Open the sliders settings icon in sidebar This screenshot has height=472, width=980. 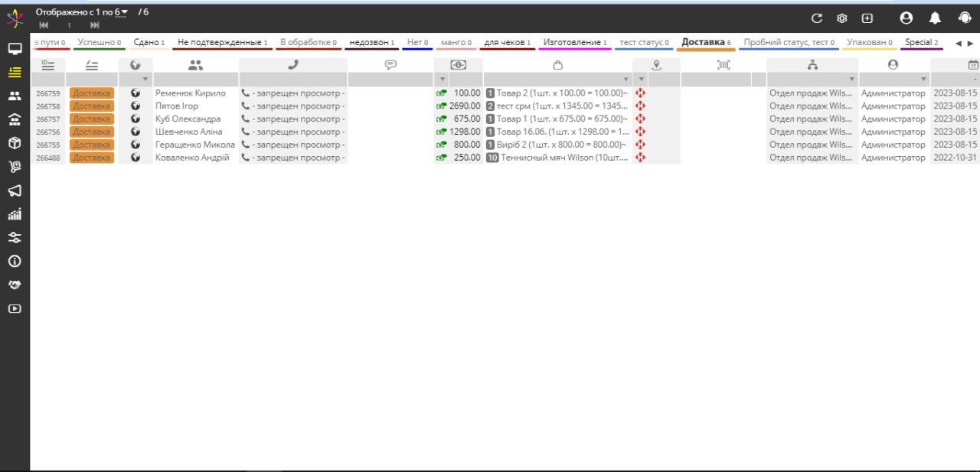[x=15, y=238]
